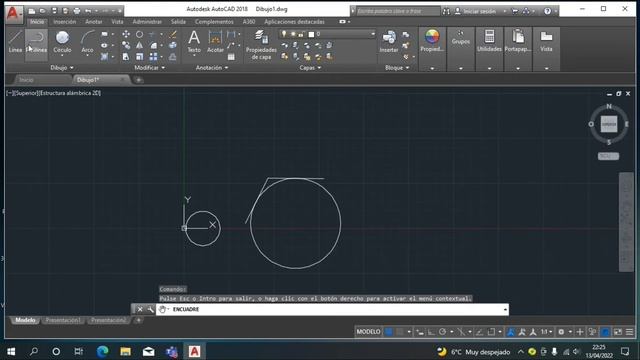Image resolution: width=640 pixels, height=360 pixels.
Task: Select the Stretch tool in Modificar
Action: coord(126,57)
